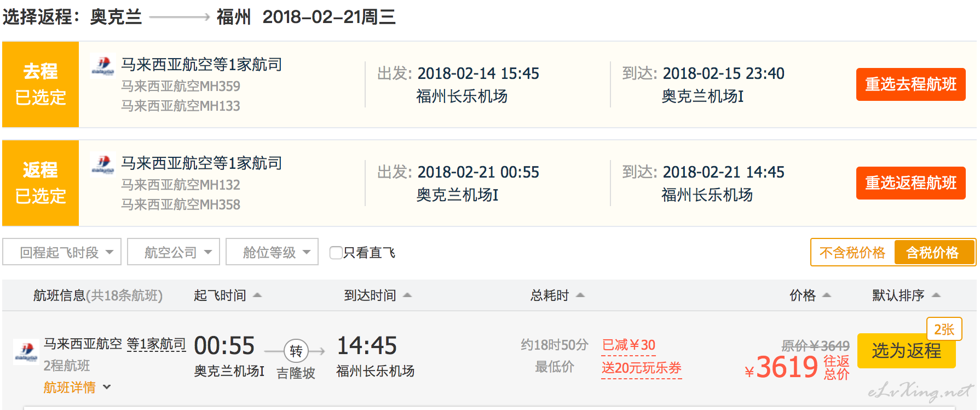Switch to 不含税价格 price display
The image size is (980, 410).
[x=852, y=253]
